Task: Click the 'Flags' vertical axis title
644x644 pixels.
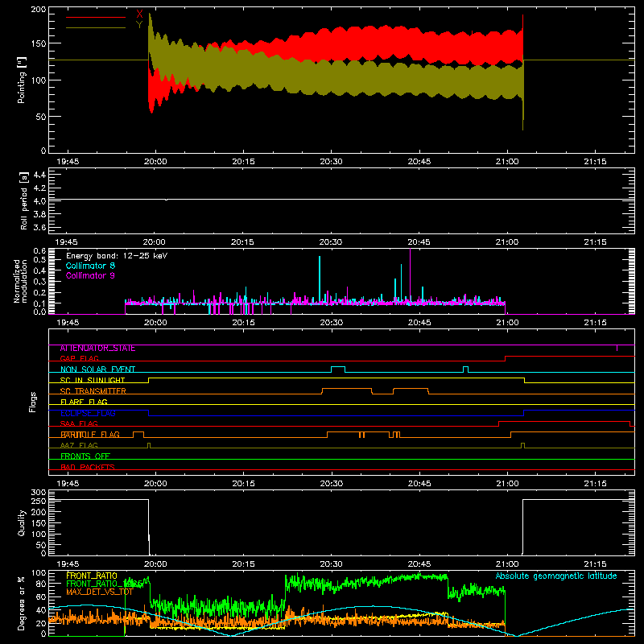Action: pos(33,402)
